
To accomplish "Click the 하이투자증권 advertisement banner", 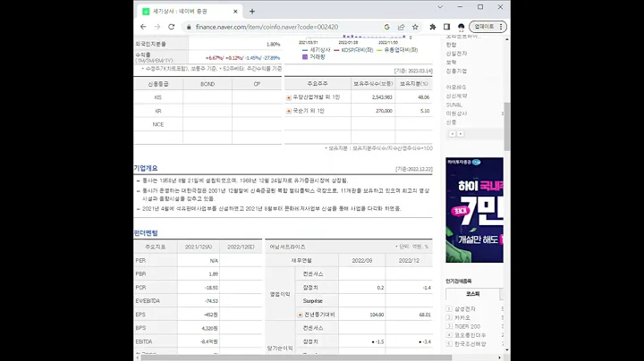I will 474,210.
